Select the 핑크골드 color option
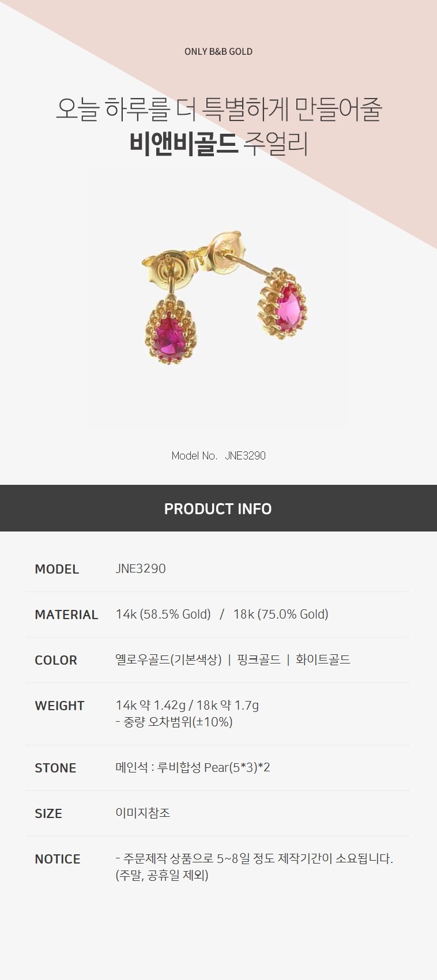Screen dimensions: 437x980 [x=259, y=659]
